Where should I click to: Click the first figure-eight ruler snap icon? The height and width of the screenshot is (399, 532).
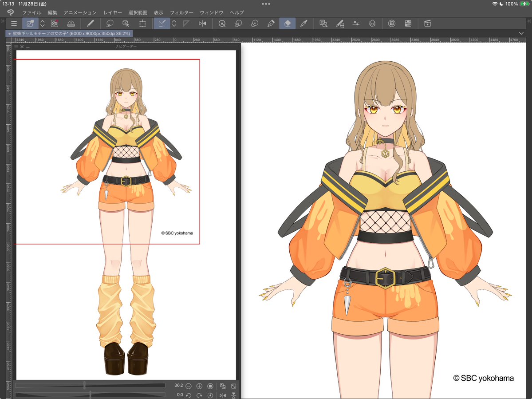pyautogui.click(x=238, y=24)
